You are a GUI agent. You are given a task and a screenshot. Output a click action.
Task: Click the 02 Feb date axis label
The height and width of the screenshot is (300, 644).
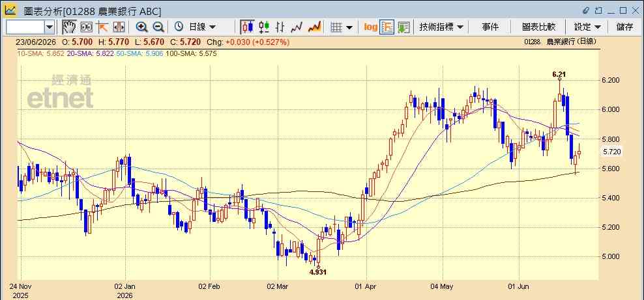point(210,286)
